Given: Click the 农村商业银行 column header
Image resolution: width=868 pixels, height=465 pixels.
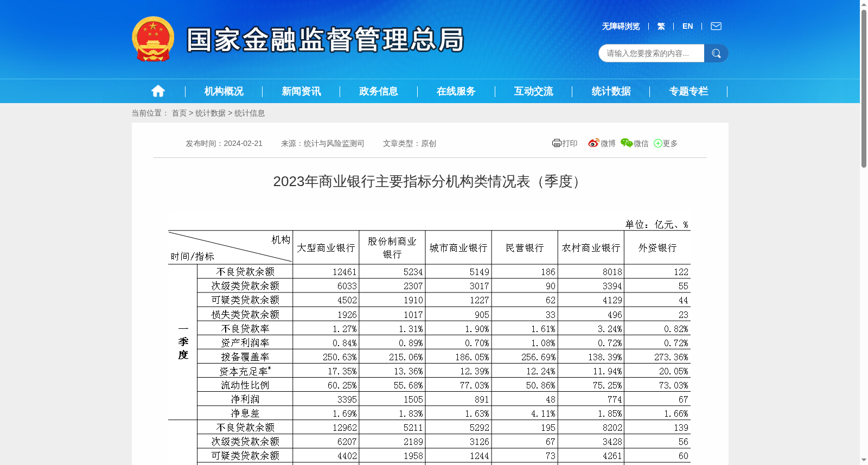Looking at the screenshot, I should [x=591, y=248].
